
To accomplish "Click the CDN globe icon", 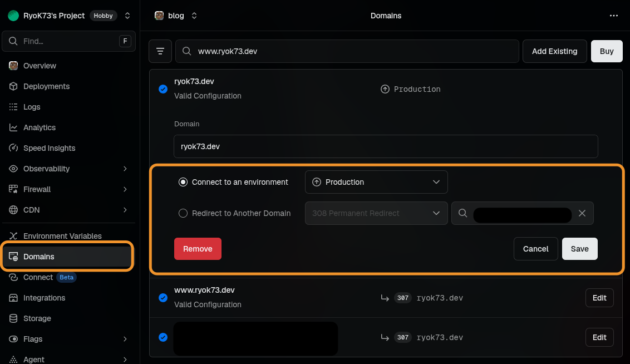I will pos(13,210).
